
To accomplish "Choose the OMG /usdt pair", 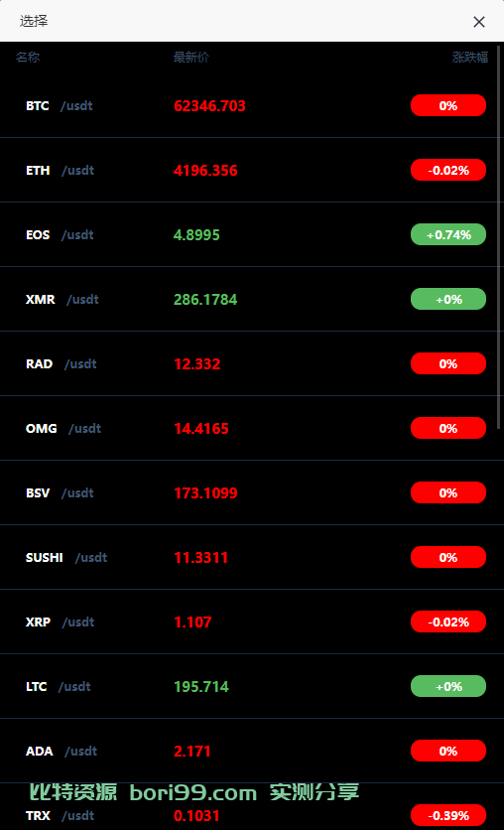I will pyautogui.click(x=252, y=429).
